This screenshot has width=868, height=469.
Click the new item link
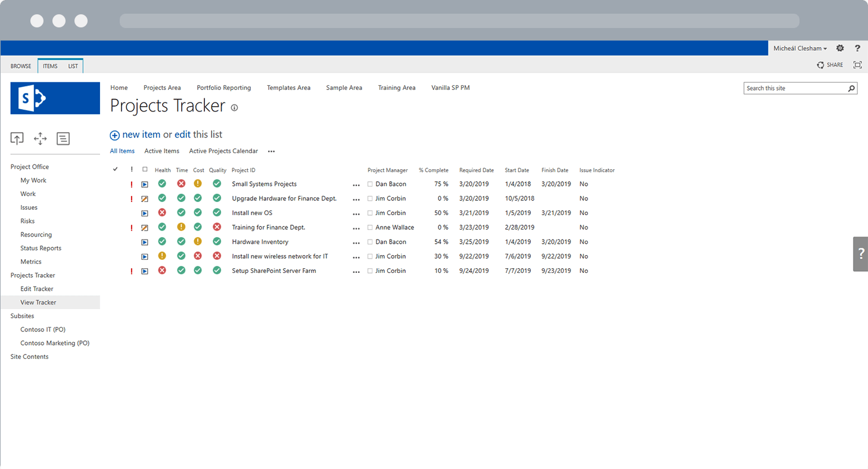(x=141, y=135)
